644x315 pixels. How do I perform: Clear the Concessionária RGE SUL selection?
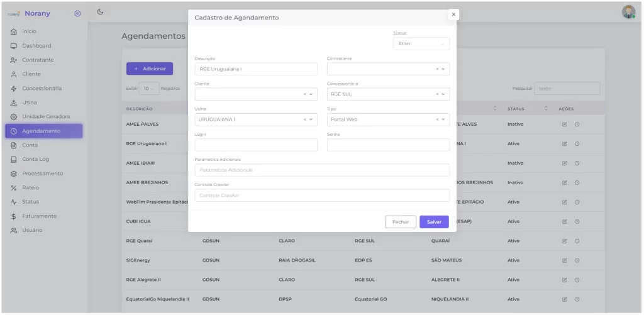pyautogui.click(x=437, y=94)
